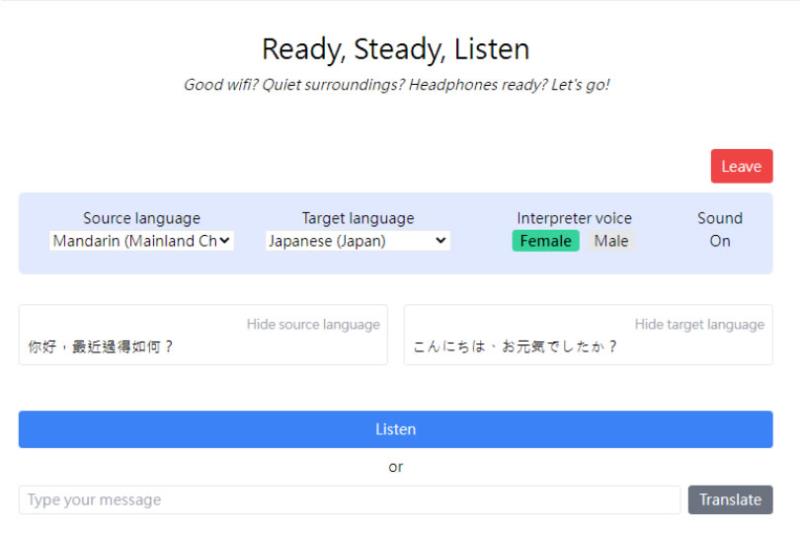Screen dimensions: 800x535
Task: Click the gray Translate button
Action: pyautogui.click(x=730, y=500)
